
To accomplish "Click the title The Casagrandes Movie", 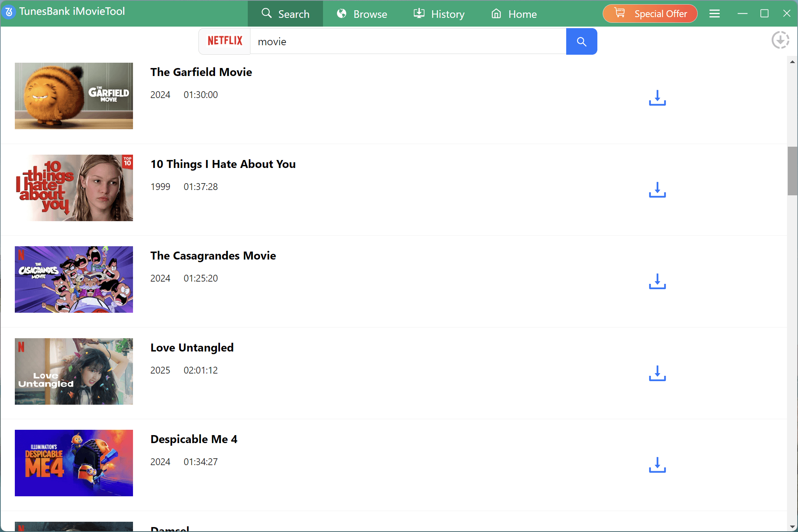I will pyautogui.click(x=213, y=255).
